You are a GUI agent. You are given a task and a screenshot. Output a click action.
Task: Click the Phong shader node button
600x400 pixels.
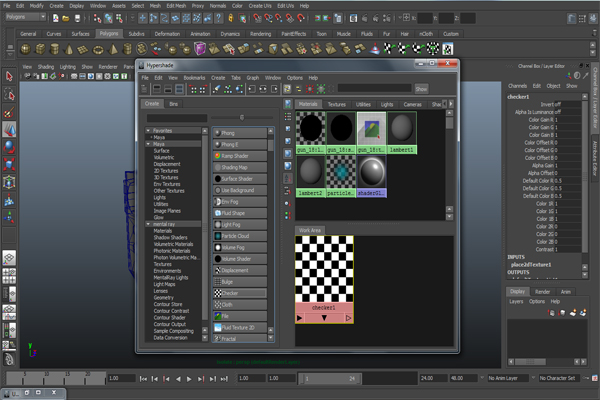[240, 133]
